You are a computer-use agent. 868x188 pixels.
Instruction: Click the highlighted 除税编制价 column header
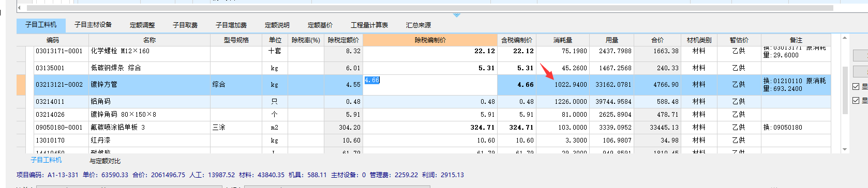pos(430,40)
